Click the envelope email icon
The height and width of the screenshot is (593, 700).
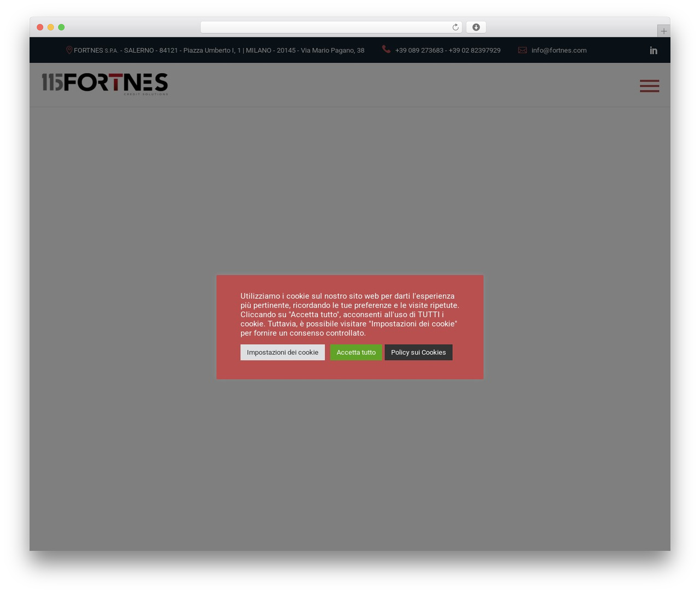pyautogui.click(x=522, y=50)
